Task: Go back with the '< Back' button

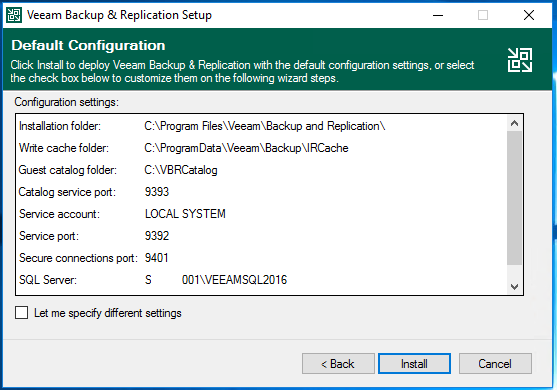Action: (x=338, y=363)
